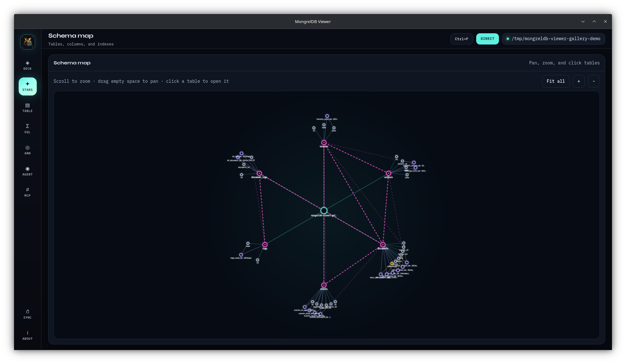The height and width of the screenshot is (364, 626).
Task: Open the document_tags table node
Action: pyautogui.click(x=259, y=173)
